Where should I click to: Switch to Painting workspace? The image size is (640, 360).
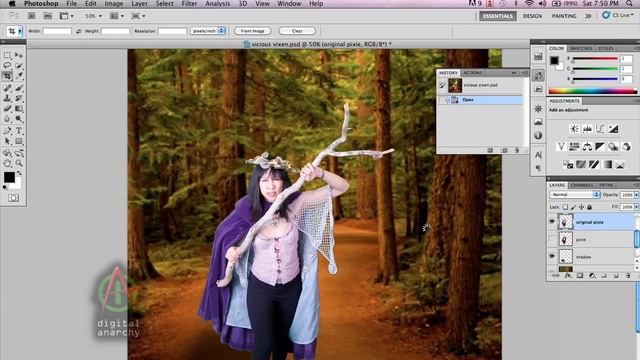pos(564,16)
